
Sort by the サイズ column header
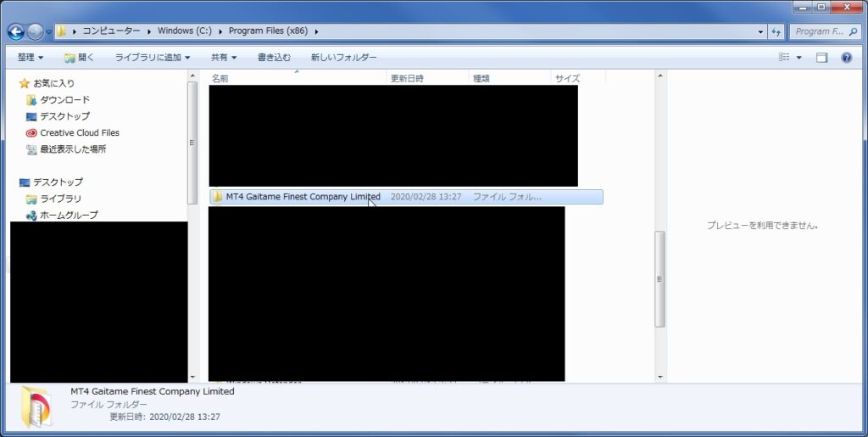578,78
